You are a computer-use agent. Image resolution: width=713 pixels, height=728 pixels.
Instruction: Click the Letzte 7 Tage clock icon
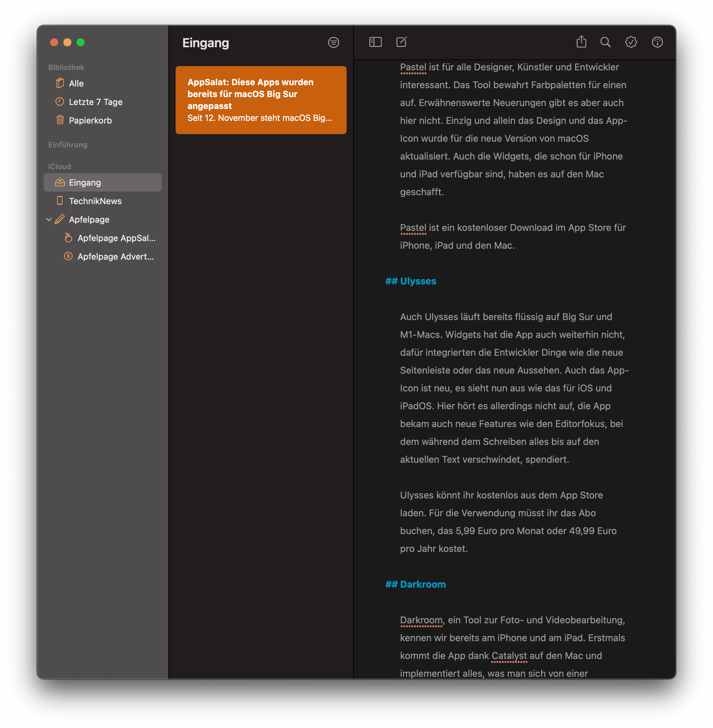(x=60, y=101)
